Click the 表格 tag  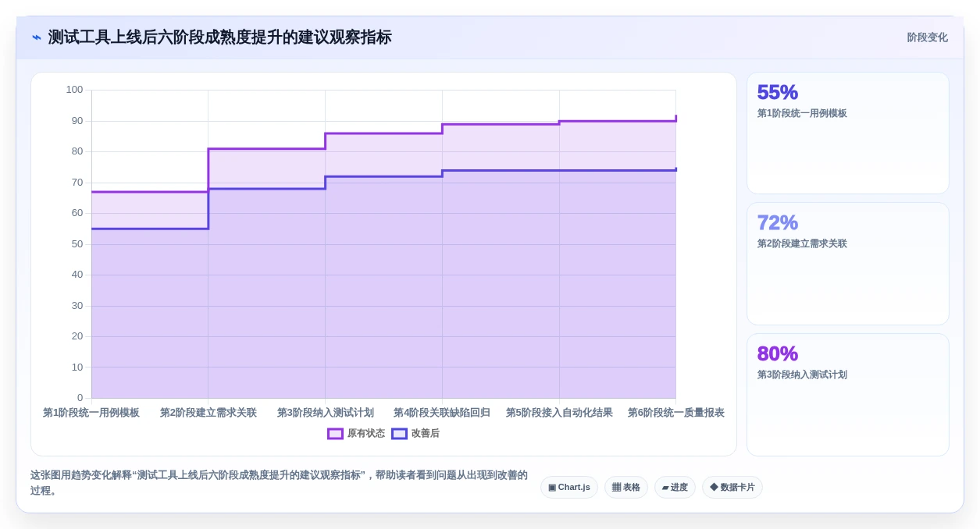point(626,488)
